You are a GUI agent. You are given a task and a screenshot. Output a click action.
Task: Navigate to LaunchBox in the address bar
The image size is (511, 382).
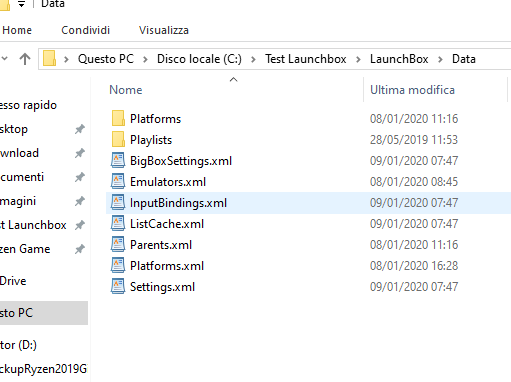coord(399,59)
